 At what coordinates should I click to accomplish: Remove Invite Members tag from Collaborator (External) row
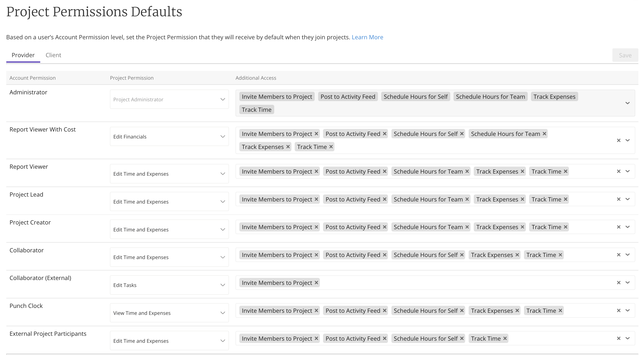pyautogui.click(x=316, y=283)
